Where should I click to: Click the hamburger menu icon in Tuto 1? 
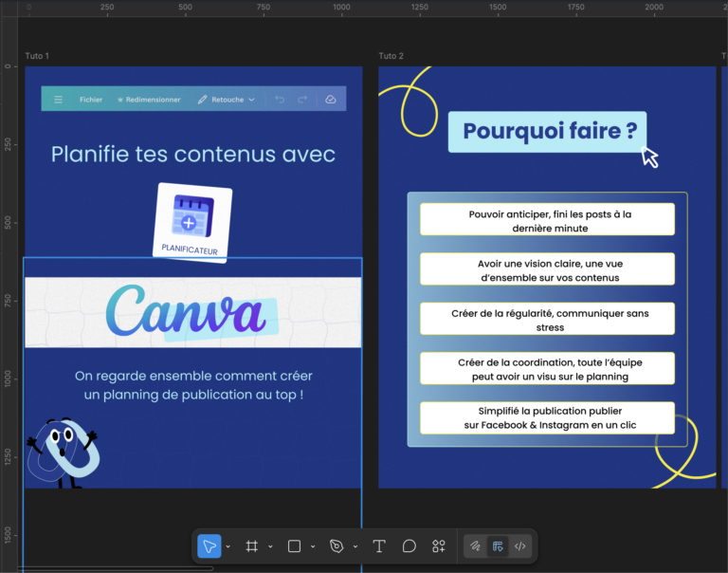58,100
